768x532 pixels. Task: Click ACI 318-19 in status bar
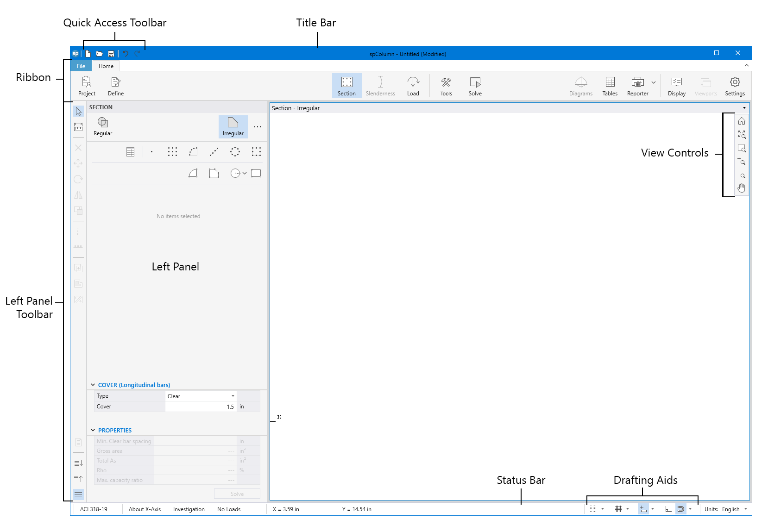(94, 509)
